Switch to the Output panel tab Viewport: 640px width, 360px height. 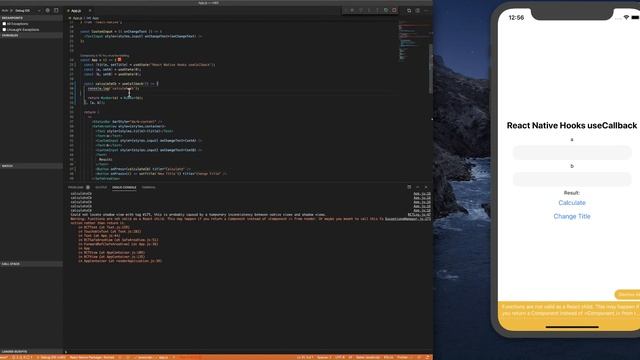pos(101,187)
